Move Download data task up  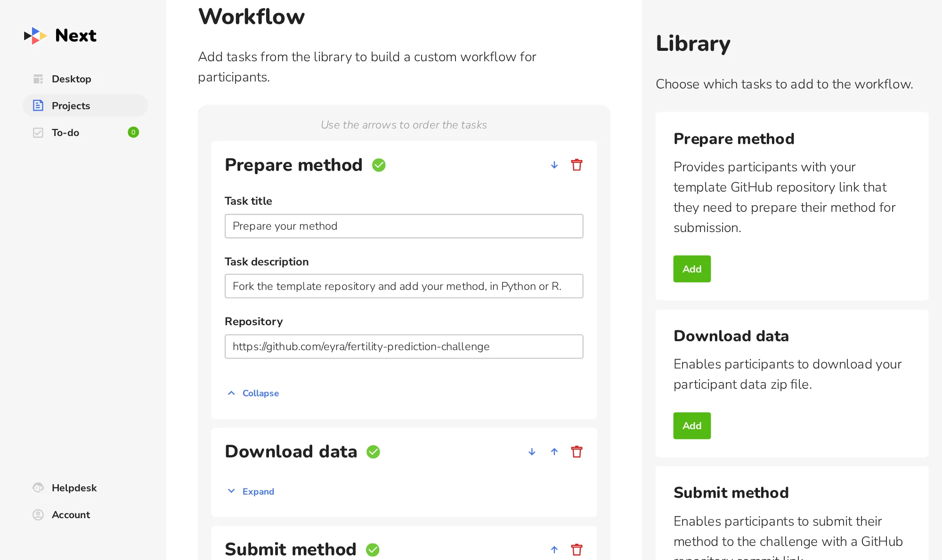(554, 452)
